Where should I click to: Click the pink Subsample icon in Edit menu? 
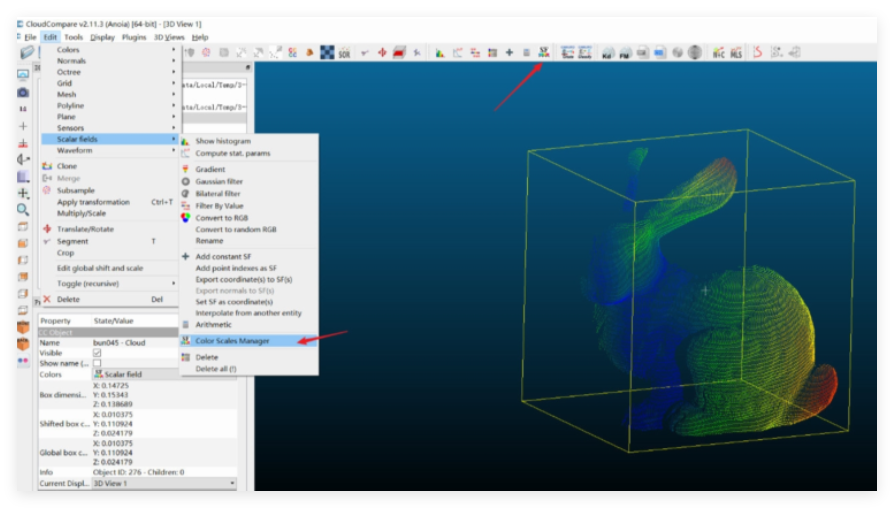click(x=47, y=190)
